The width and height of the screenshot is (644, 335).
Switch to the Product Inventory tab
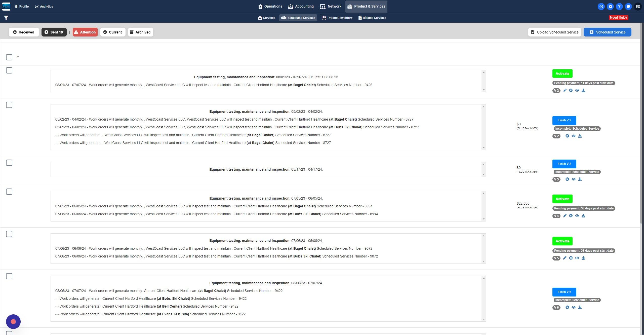tap(337, 18)
